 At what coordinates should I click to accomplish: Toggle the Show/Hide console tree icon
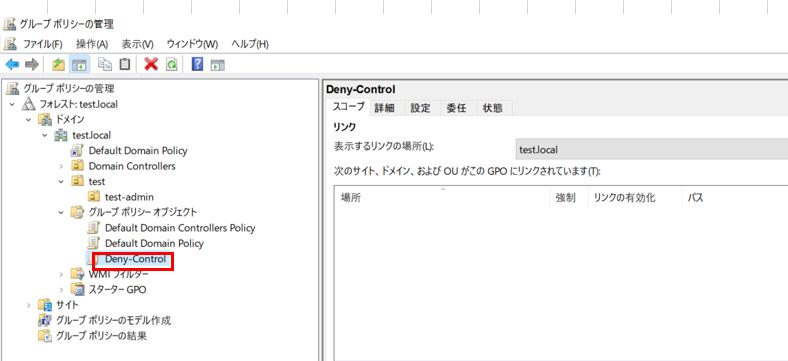tap(79, 64)
